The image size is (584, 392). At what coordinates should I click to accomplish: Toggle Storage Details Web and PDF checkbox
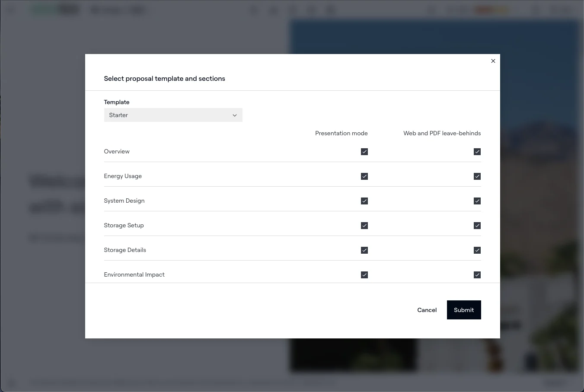pos(477,250)
